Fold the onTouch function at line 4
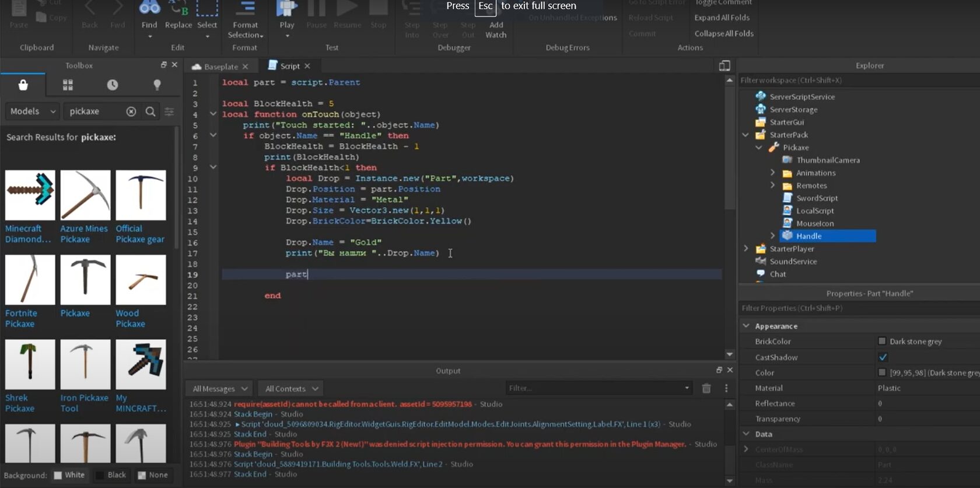The width and height of the screenshot is (980, 488). click(213, 114)
